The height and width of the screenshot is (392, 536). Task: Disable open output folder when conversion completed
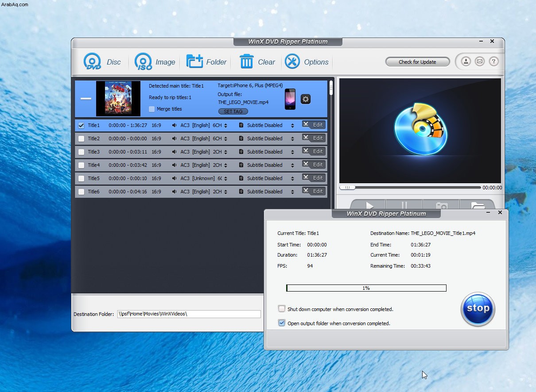click(x=282, y=323)
